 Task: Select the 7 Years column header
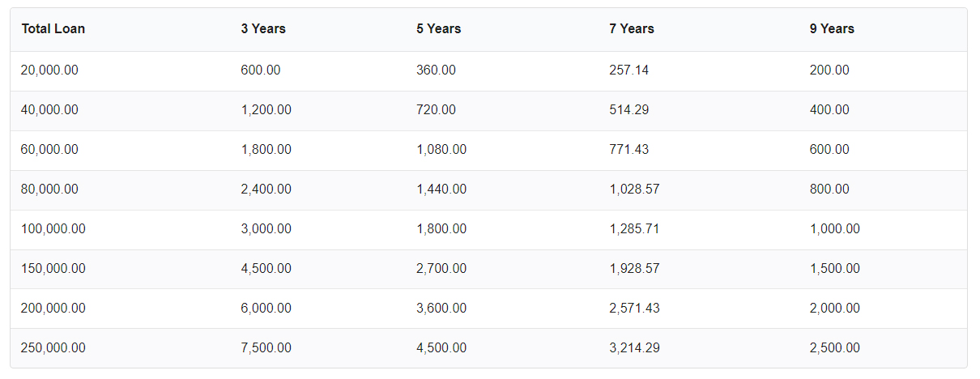pos(632,28)
